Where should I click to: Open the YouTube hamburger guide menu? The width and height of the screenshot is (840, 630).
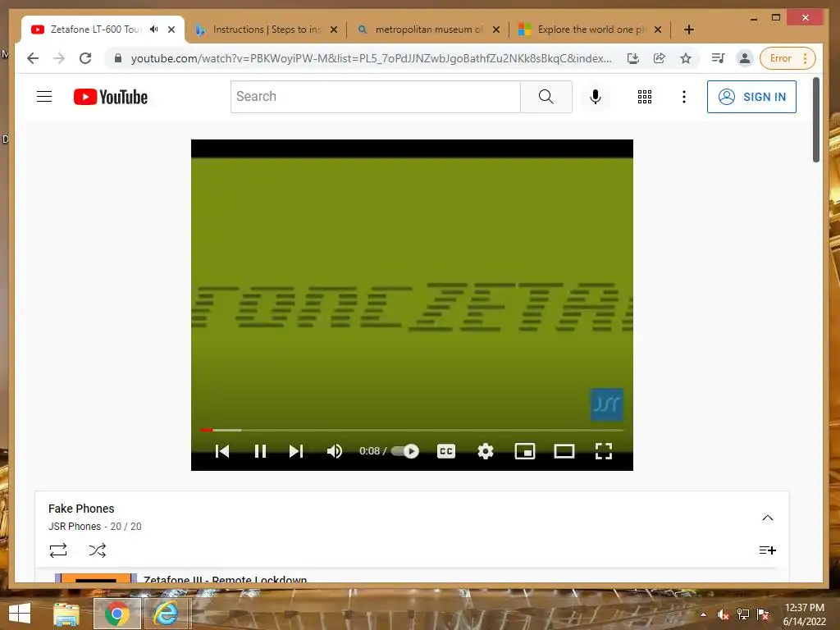(44, 97)
